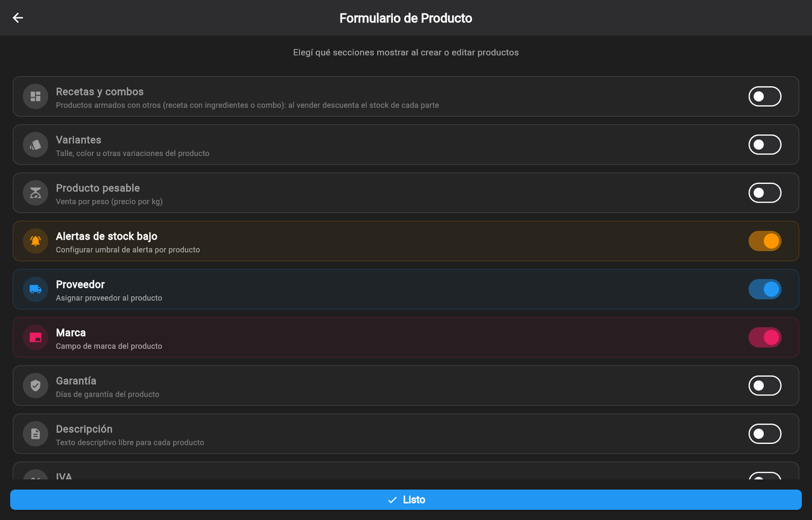This screenshot has height=520, width=812.
Task: Turn on the Descripción toggle
Action: [x=765, y=434]
